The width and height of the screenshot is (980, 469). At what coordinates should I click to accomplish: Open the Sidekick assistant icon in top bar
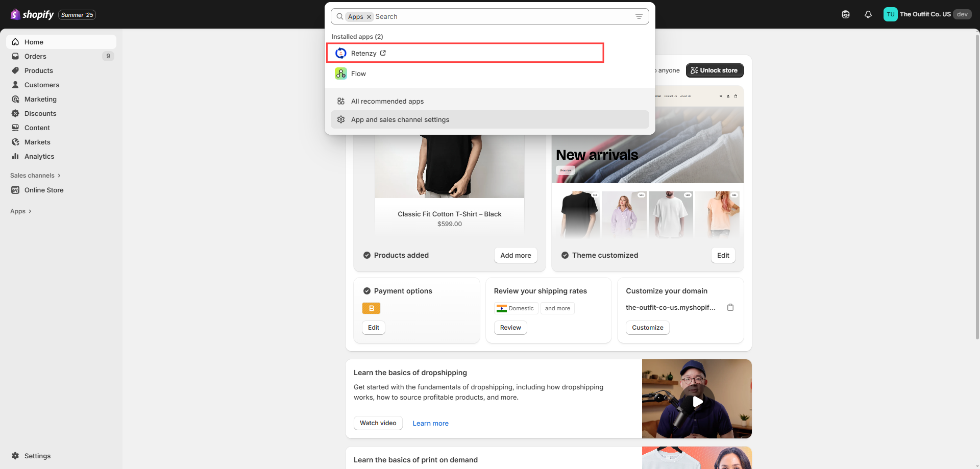tap(845, 14)
